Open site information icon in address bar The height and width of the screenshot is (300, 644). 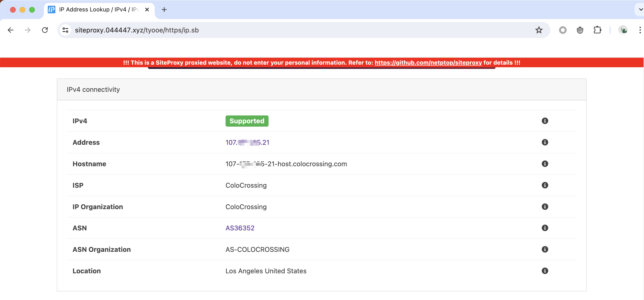click(x=65, y=30)
